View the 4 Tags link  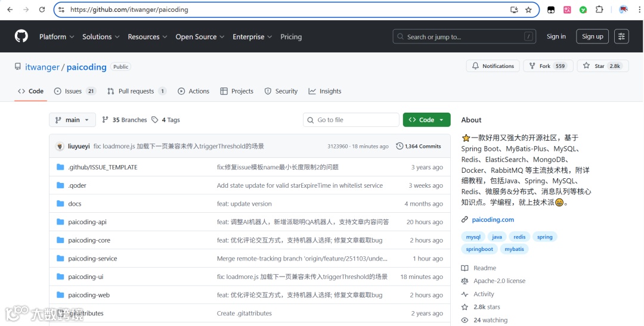[x=166, y=120]
